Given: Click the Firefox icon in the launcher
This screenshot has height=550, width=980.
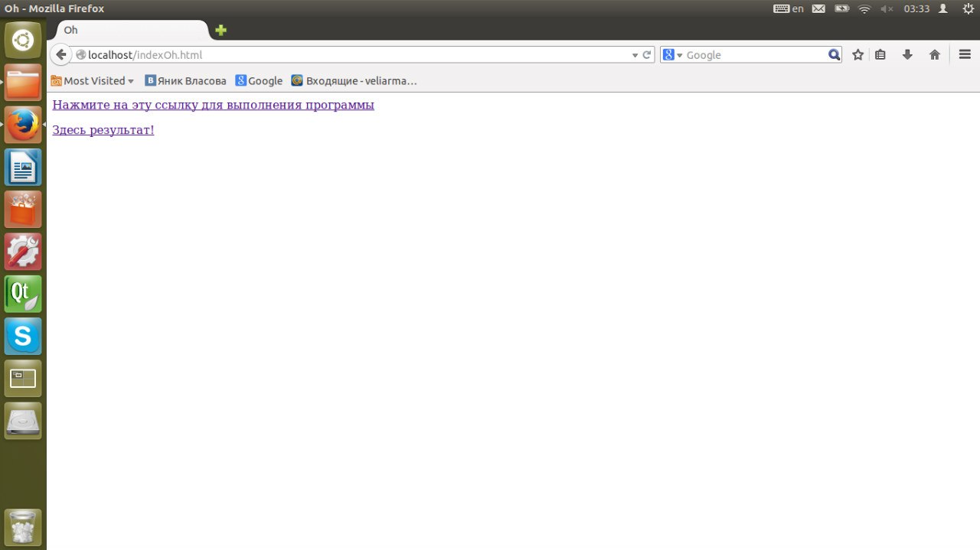Looking at the screenshot, I should pos(23,125).
